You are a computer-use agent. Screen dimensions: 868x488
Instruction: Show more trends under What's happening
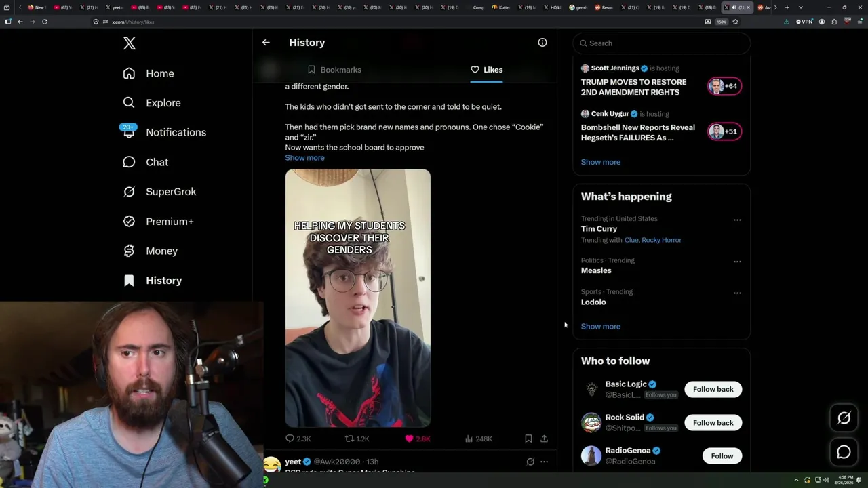(600, 327)
